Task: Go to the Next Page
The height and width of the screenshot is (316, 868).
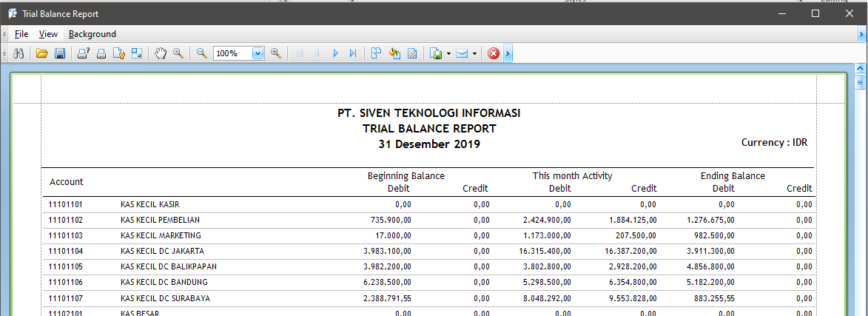Action: 335,53
